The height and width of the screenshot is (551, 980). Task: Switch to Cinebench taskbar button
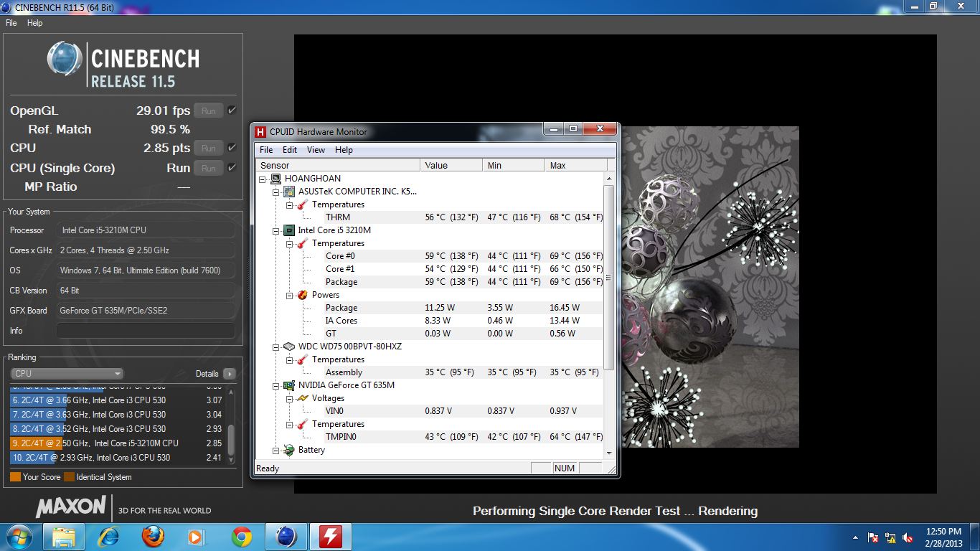pos(286,537)
